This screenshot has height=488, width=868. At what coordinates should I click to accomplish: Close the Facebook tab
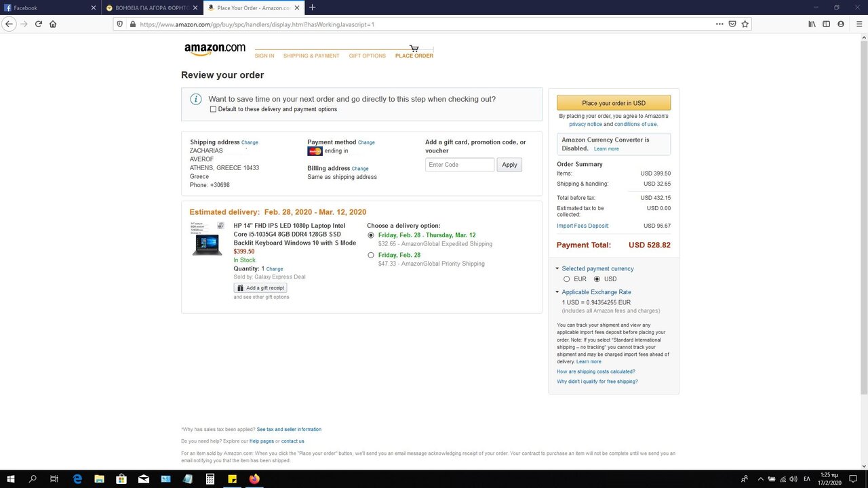[x=94, y=7]
